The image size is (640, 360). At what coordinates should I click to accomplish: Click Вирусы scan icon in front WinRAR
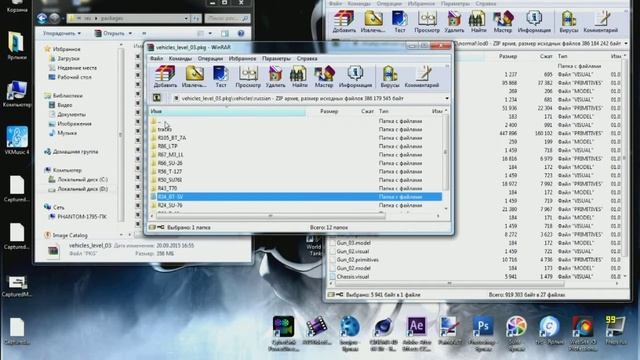[x=390, y=76]
